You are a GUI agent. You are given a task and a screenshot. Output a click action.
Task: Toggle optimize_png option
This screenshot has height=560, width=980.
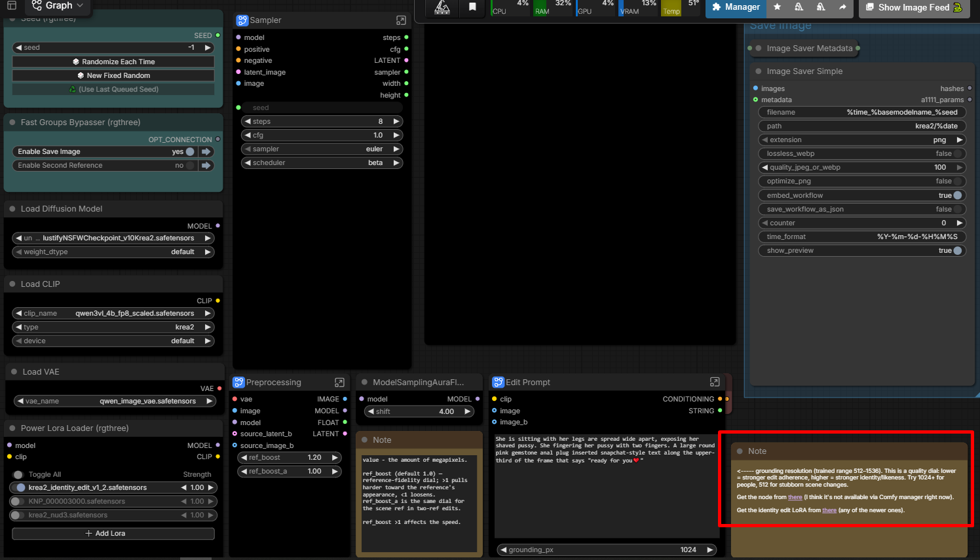[957, 181]
